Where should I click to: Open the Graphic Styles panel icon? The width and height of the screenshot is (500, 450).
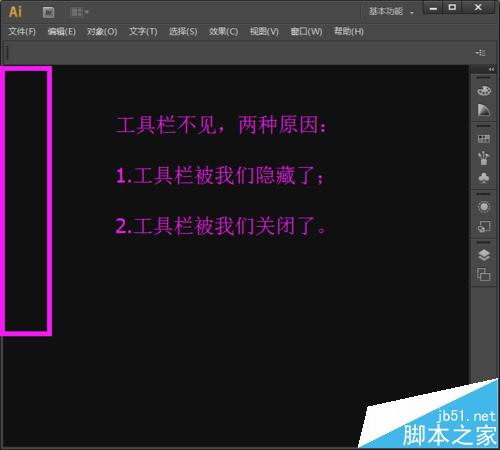click(x=484, y=227)
